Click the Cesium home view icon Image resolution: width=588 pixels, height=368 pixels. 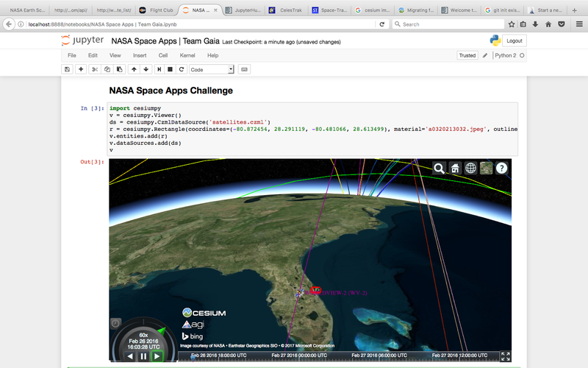455,168
